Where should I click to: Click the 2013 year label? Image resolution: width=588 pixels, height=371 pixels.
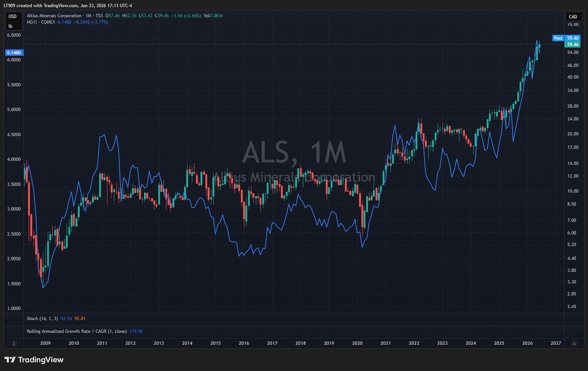pyautogui.click(x=159, y=343)
